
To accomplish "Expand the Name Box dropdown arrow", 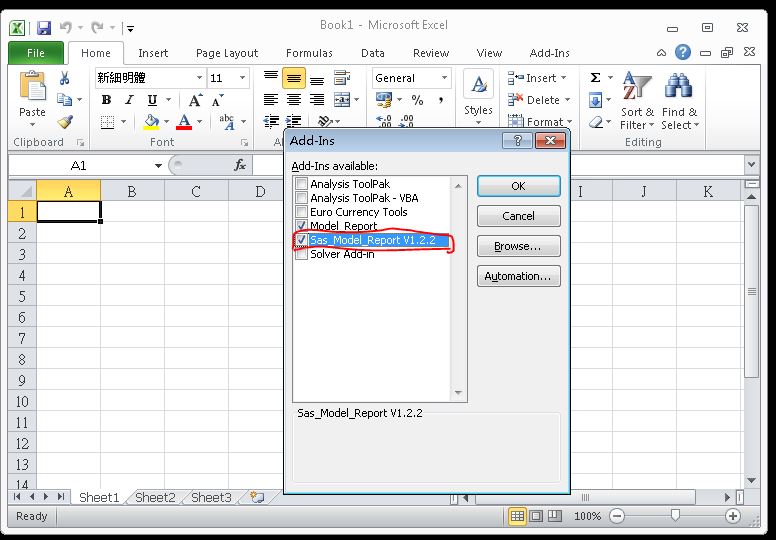I will 158,165.
